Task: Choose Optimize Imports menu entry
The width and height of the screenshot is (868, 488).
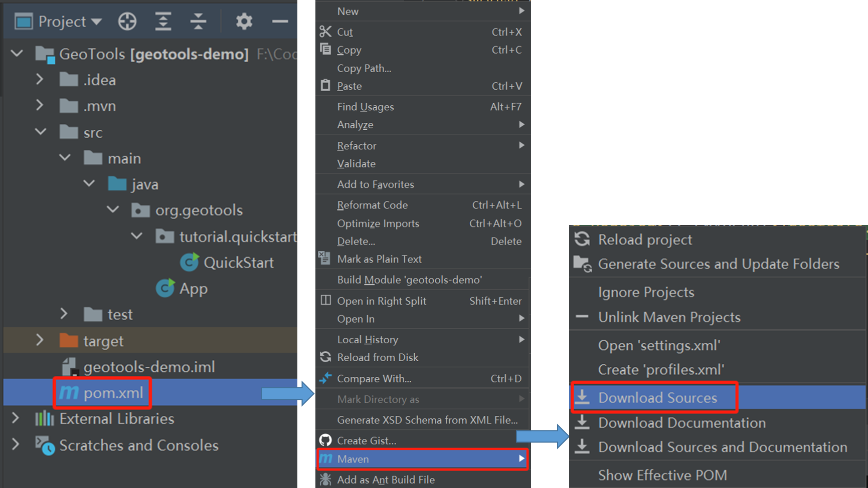Action: coord(423,223)
